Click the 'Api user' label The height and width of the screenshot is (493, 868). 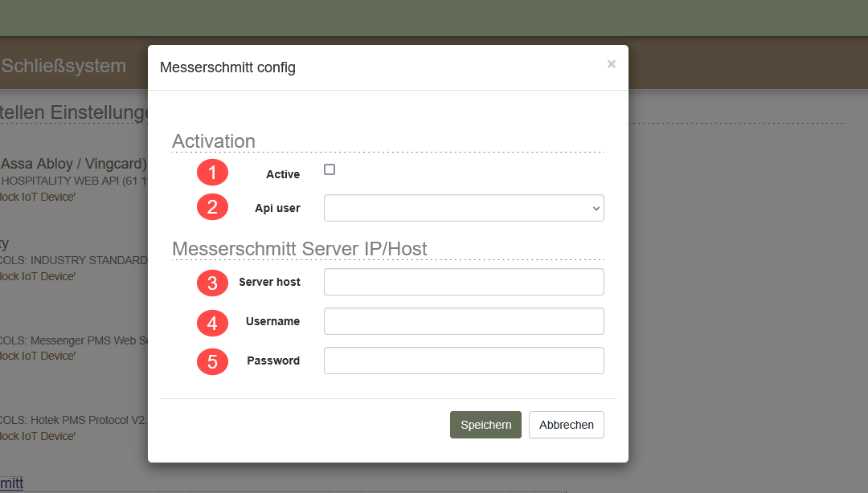click(x=277, y=208)
